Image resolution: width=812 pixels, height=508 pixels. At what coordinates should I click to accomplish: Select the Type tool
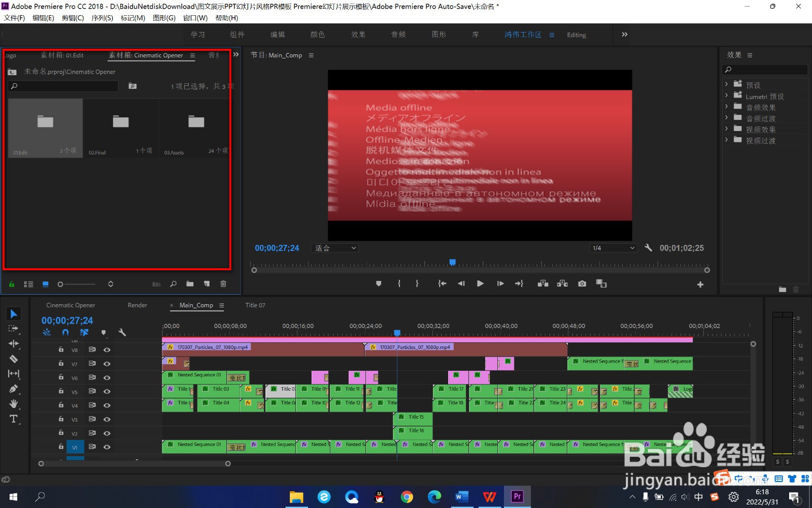point(14,419)
